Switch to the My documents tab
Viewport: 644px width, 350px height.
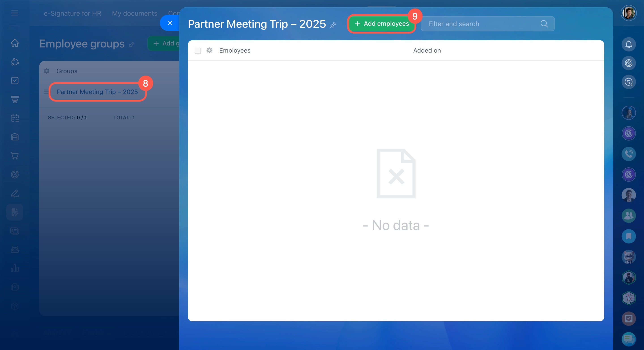(x=134, y=13)
